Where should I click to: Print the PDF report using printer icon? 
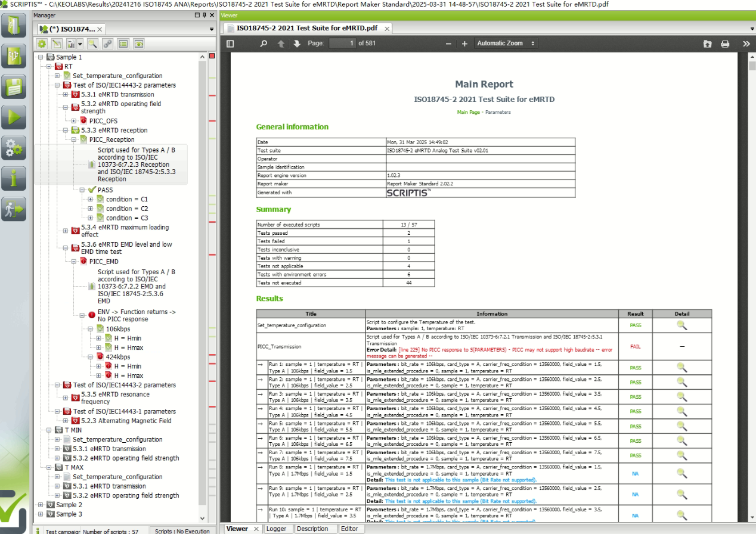(725, 44)
